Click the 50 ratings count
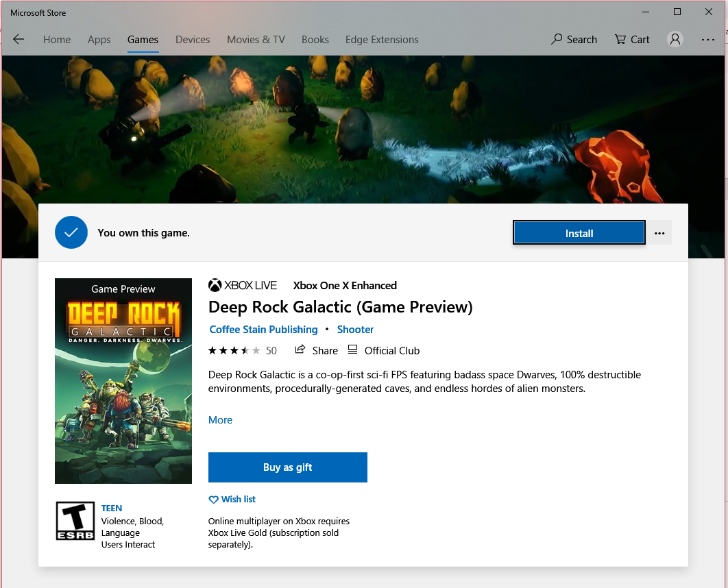 tap(271, 351)
